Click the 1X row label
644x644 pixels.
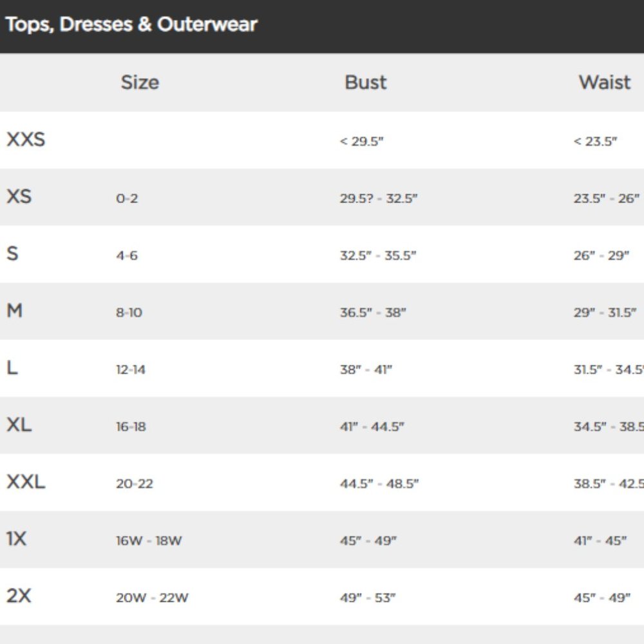point(17,539)
